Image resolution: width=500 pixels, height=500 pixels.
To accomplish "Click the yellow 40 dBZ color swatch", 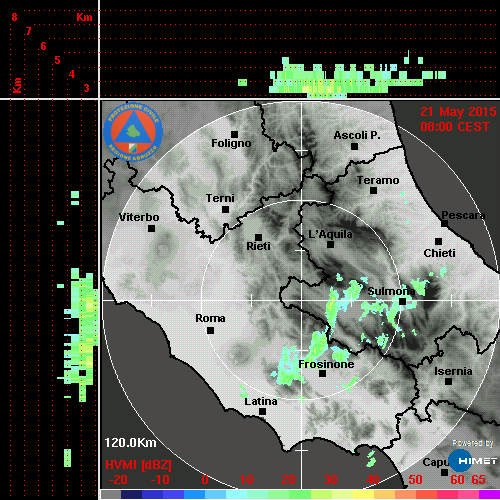I will point(363,494).
